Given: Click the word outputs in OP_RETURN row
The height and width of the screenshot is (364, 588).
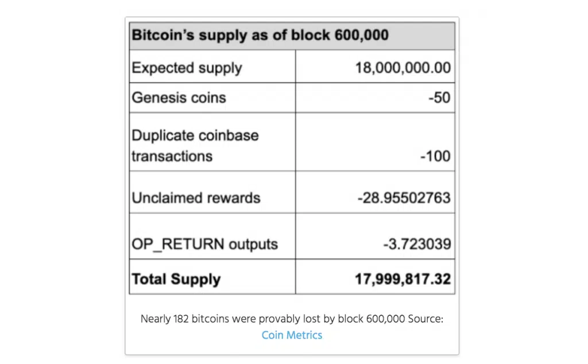Looking at the screenshot, I should (253, 245).
